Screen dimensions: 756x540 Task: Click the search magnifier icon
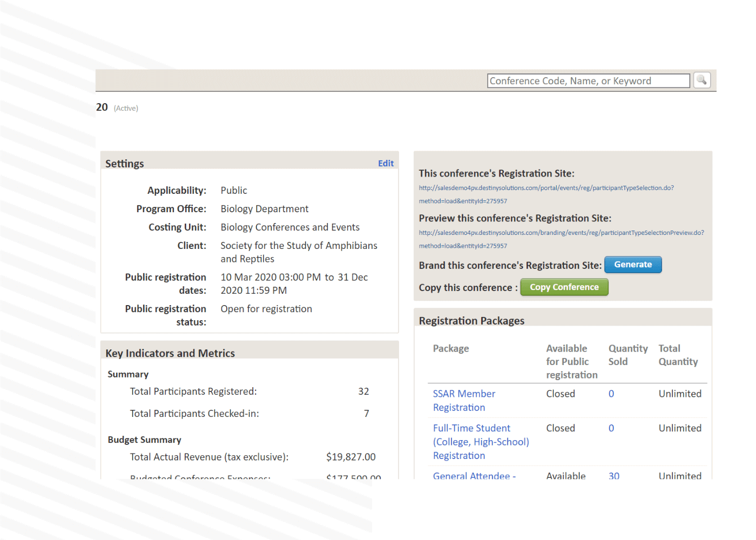701,80
